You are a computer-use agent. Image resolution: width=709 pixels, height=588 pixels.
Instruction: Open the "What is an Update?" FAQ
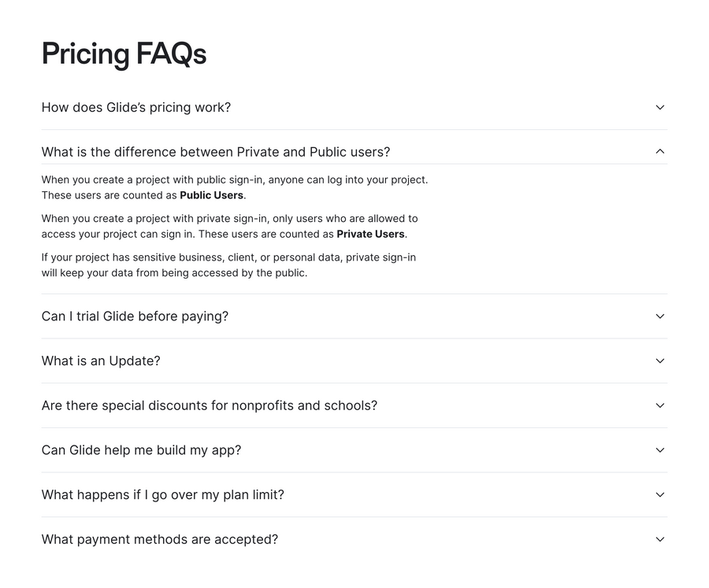click(354, 361)
